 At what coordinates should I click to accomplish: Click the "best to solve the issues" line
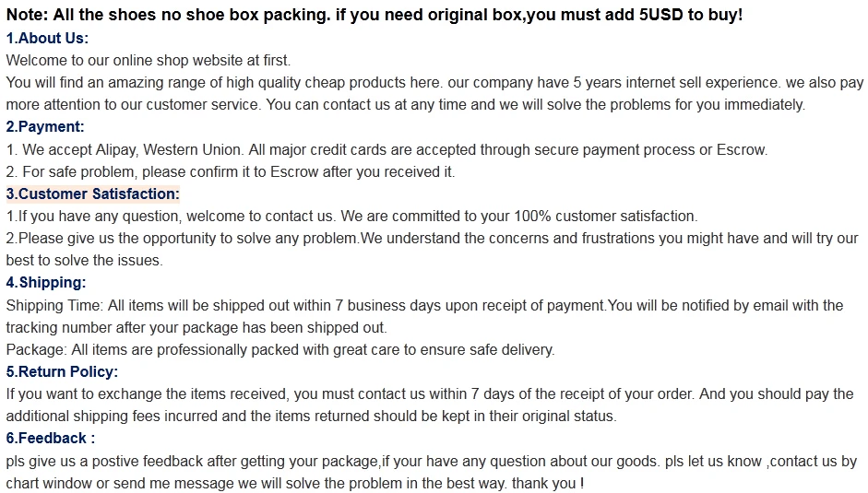[x=84, y=260]
